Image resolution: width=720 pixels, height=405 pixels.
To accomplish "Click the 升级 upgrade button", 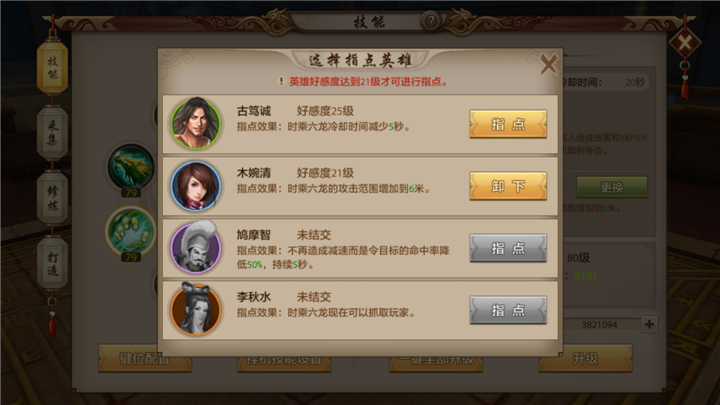I will point(585,358).
